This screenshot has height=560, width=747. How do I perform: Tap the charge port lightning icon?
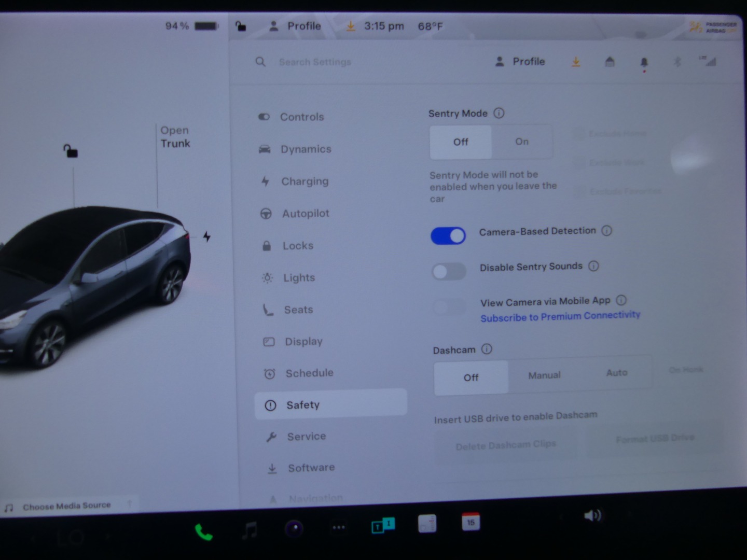[207, 237]
